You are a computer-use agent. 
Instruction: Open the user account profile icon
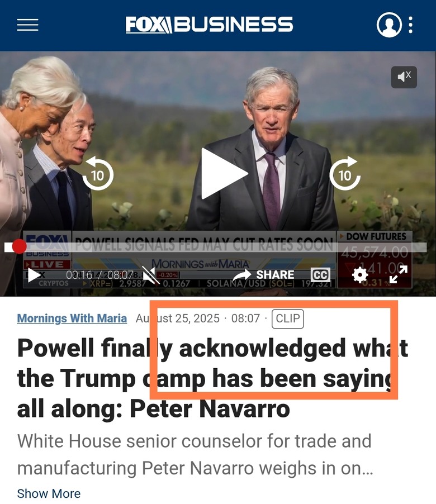389,25
